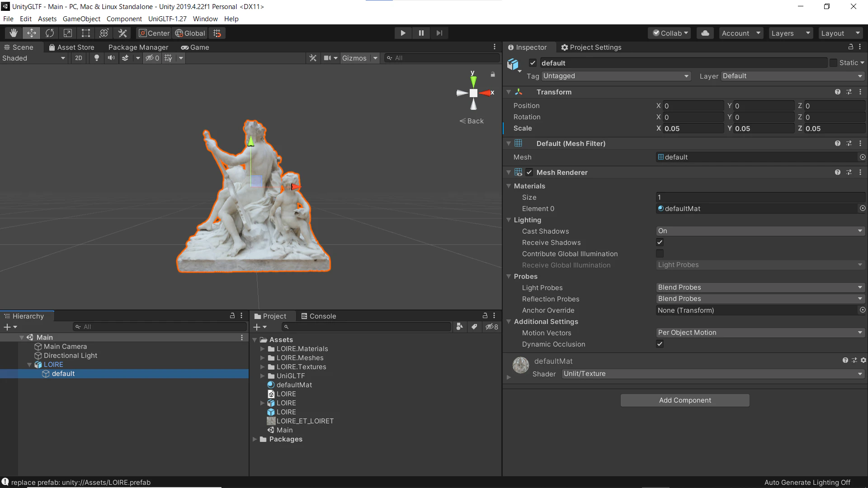Open the Tag dropdown showing Untagged
This screenshot has height=488, width=868.
617,76
